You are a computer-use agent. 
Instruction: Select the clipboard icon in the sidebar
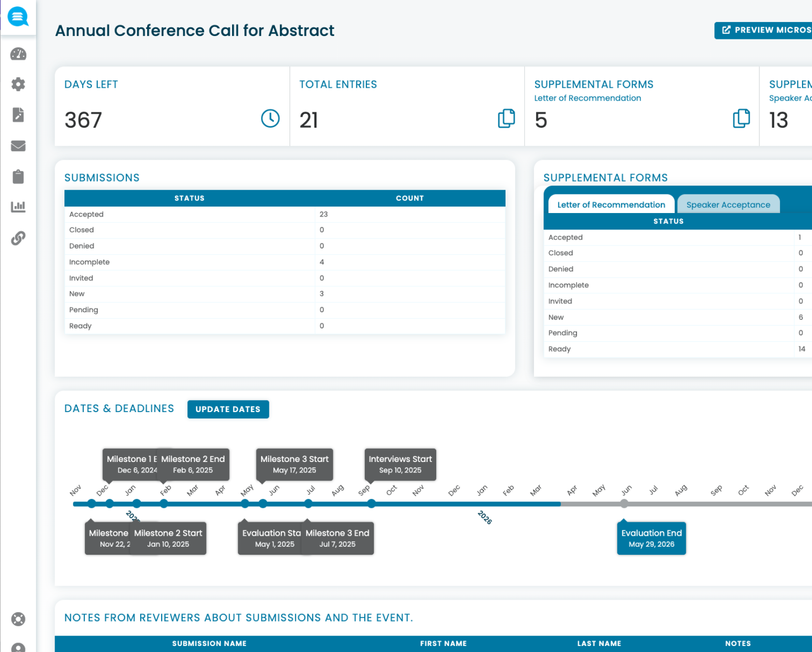click(x=18, y=176)
